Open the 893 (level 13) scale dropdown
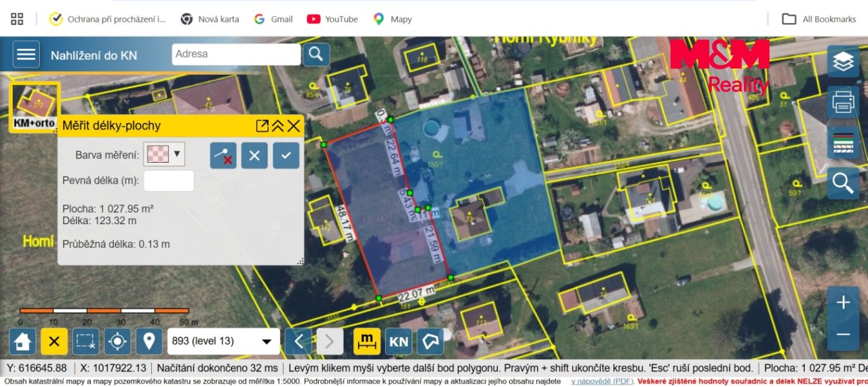The image size is (868, 387). point(224,341)
